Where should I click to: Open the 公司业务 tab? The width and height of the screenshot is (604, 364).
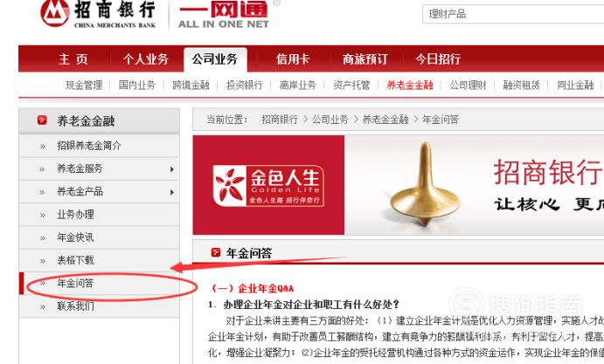(215, 59)
